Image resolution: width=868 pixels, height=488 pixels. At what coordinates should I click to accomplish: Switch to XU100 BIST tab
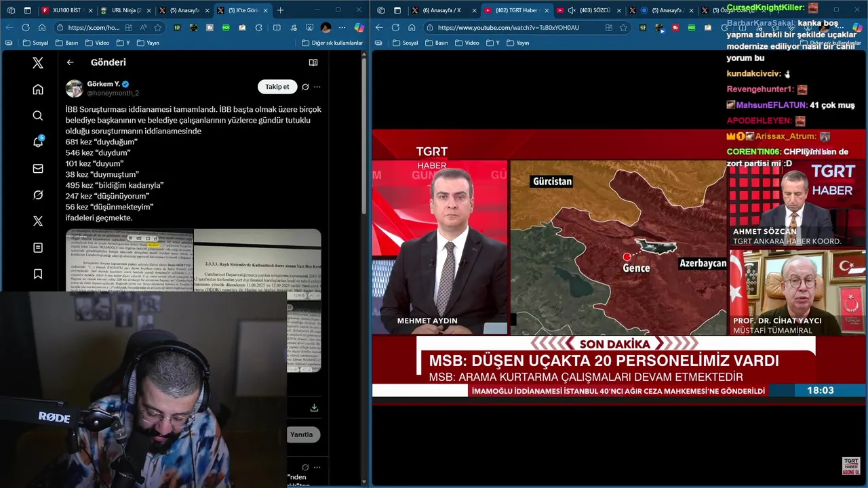pyautogui.click(x=67, y=10)
